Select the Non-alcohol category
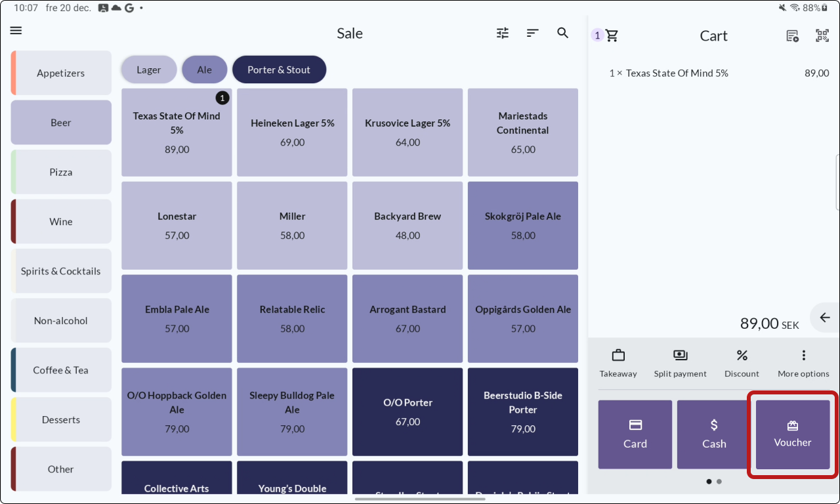This screenshot has height=504, width=840. [61, 320]
